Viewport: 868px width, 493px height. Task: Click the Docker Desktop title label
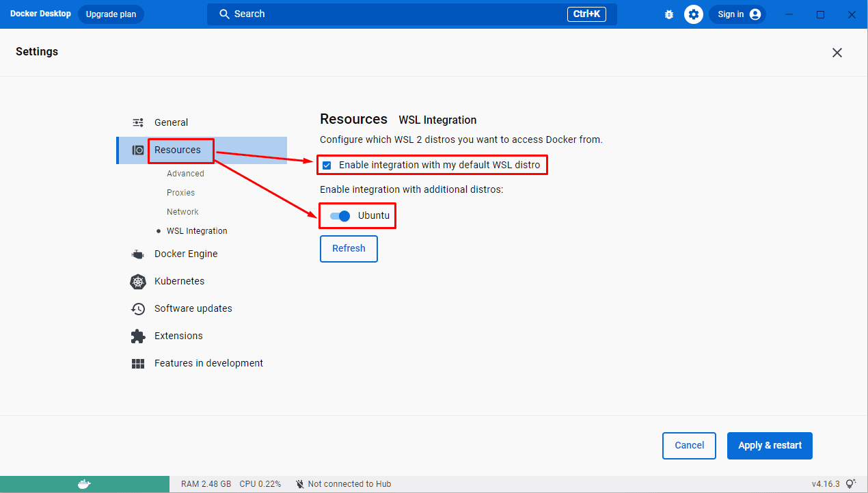pos(40,14)
